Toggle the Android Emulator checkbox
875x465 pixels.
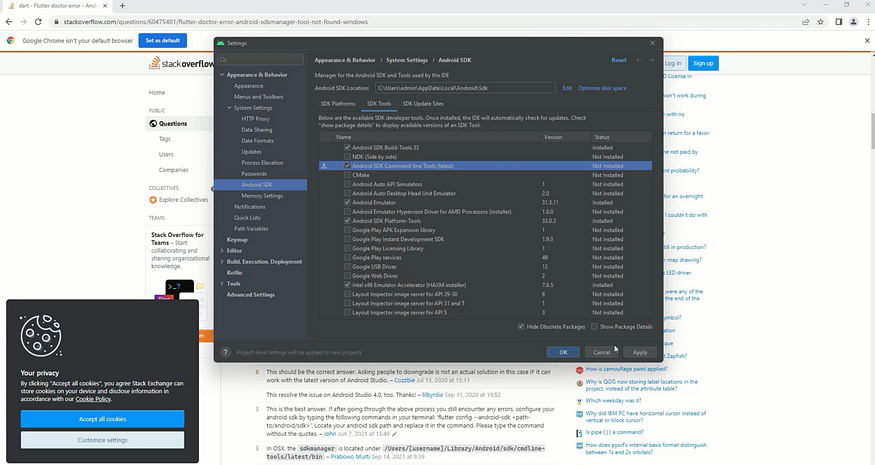348,203
